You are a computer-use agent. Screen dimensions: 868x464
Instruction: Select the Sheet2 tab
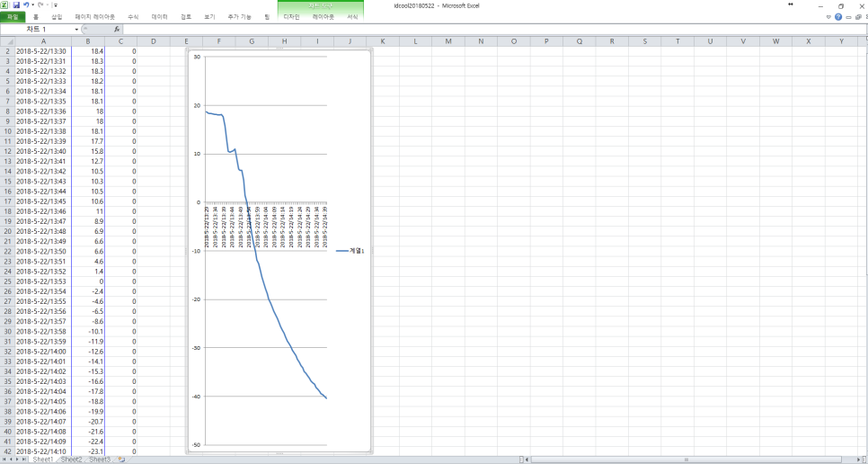pos(71,460)
